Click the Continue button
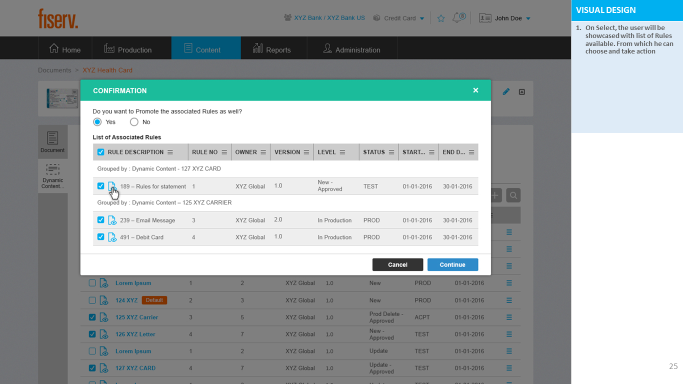 tap(453, 265)
